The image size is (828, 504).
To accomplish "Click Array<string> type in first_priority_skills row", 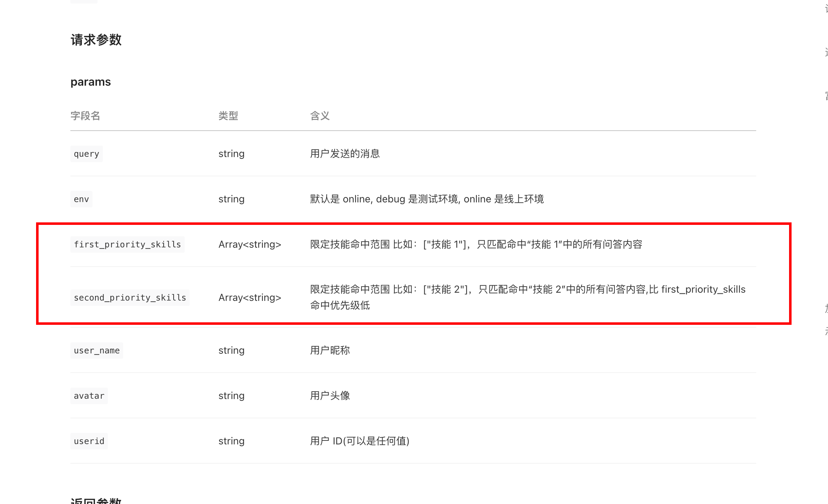I will pos(250,245).
